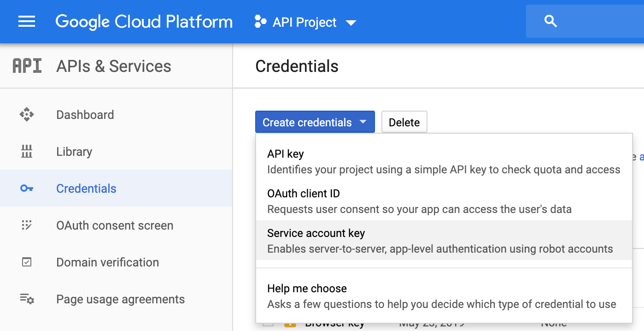Click the OAuth consent screen icon
This screenshot has width=644, height=331.
coord(27,225)
